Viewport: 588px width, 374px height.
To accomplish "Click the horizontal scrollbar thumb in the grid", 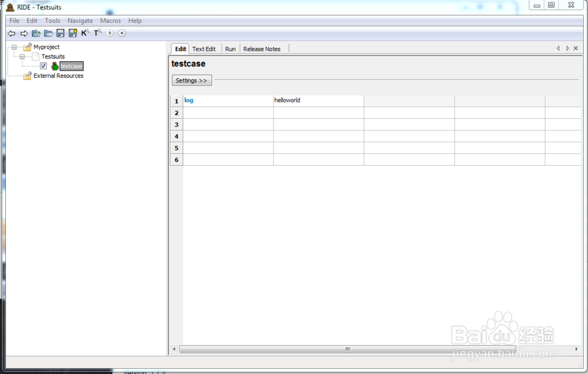I will coord(348,349).
